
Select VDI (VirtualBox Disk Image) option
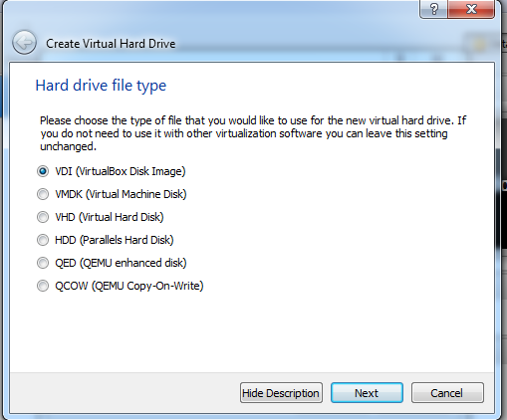[x=112, y=171]
